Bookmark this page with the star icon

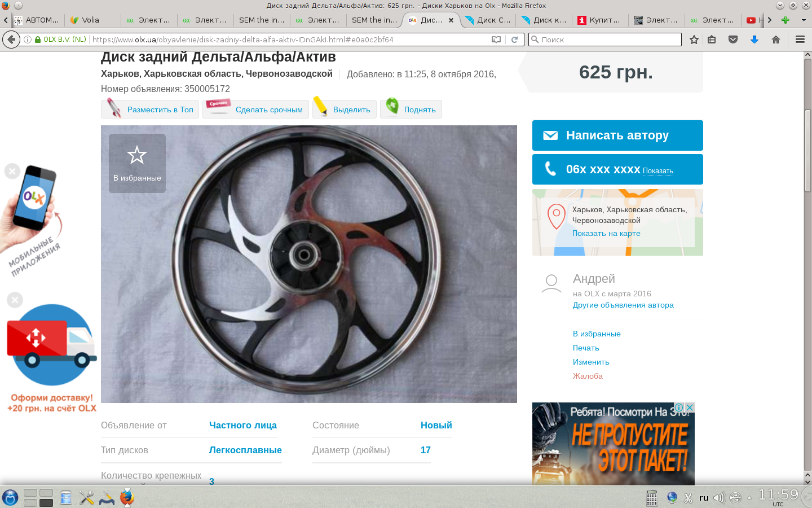click(x=694, y=40)
